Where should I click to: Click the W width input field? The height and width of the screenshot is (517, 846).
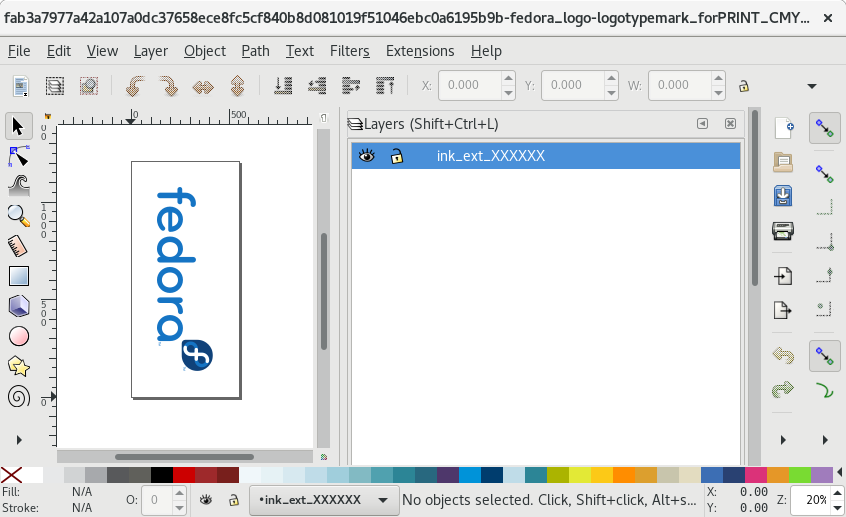[x=680, y=85]
